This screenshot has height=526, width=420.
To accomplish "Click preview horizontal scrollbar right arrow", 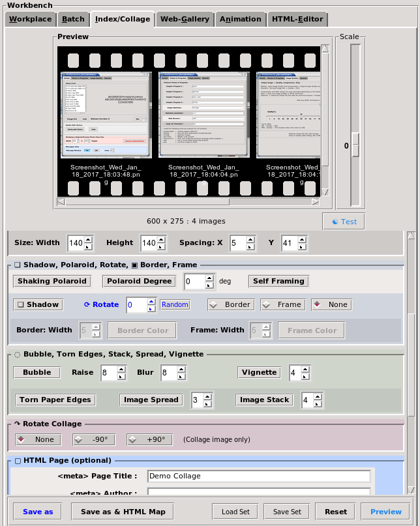I will (x=315, y=201).
